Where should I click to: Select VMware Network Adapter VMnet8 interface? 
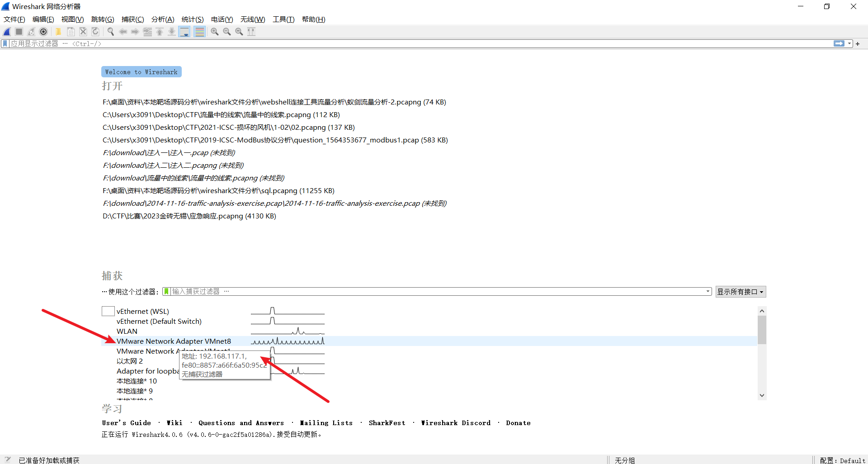pos(174,341)
